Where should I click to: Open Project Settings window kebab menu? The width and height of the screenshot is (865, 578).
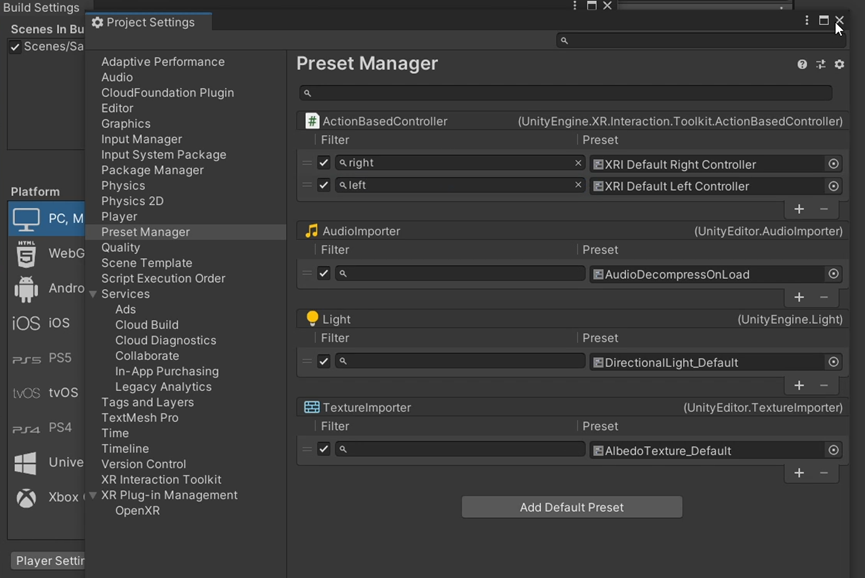click(807, 20)
